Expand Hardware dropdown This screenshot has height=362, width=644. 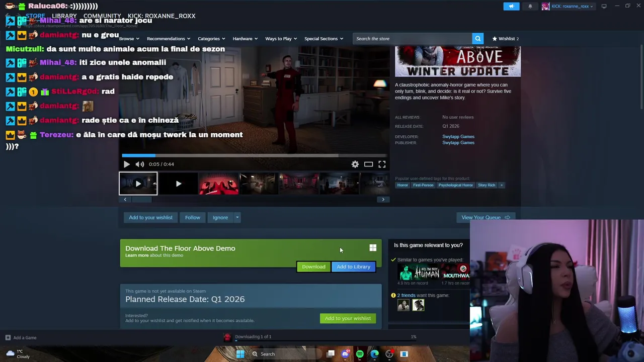pos(245,38)
